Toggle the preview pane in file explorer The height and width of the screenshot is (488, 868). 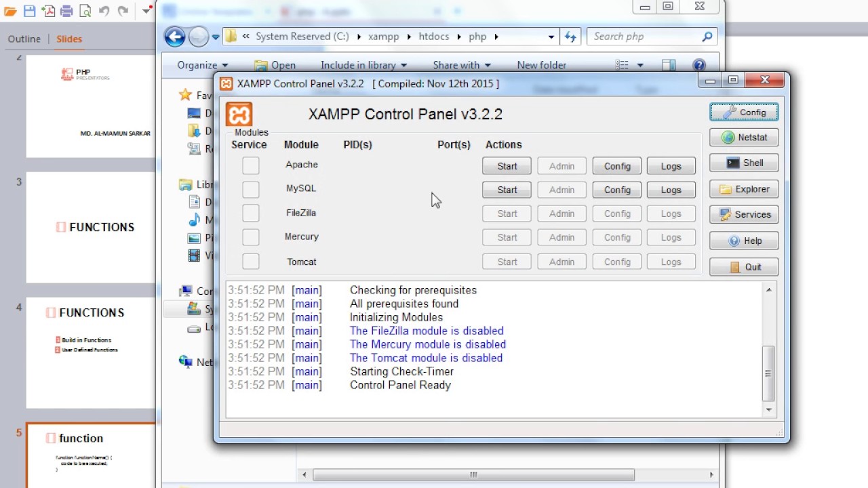[669, 65]
